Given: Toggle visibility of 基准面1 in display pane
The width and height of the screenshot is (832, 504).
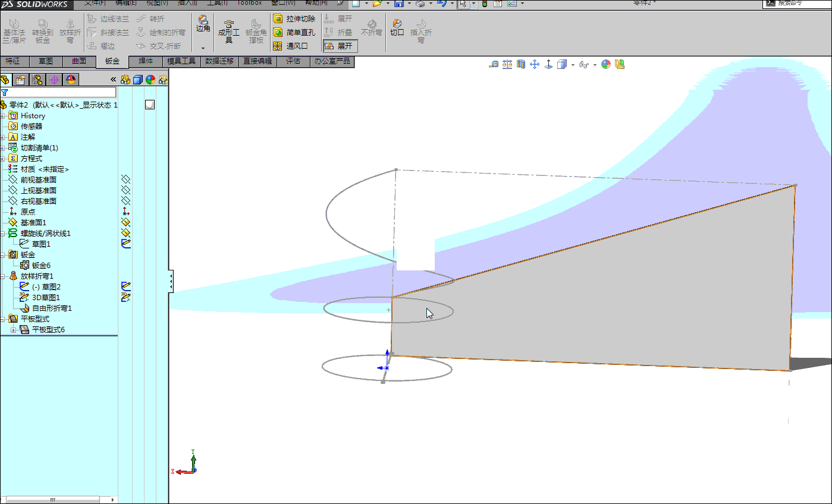Looking at the screenshot, I should [125, 222].
